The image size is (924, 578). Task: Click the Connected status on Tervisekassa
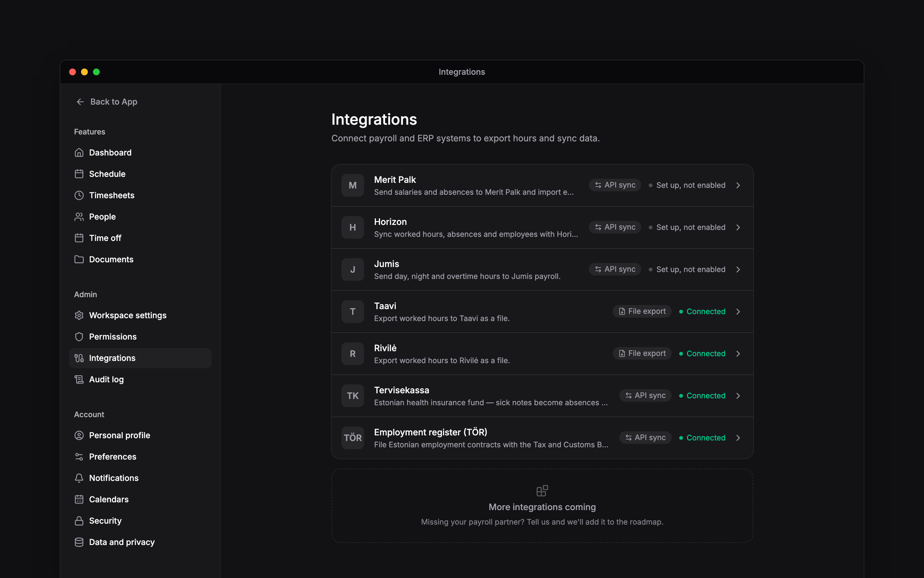pos(702,396)
